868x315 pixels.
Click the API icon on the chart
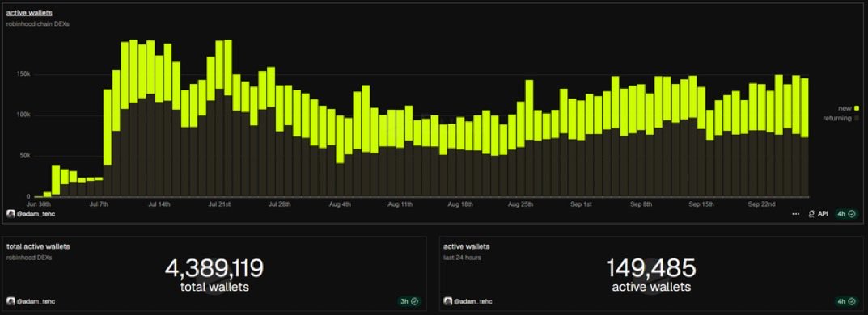(811, 214)
